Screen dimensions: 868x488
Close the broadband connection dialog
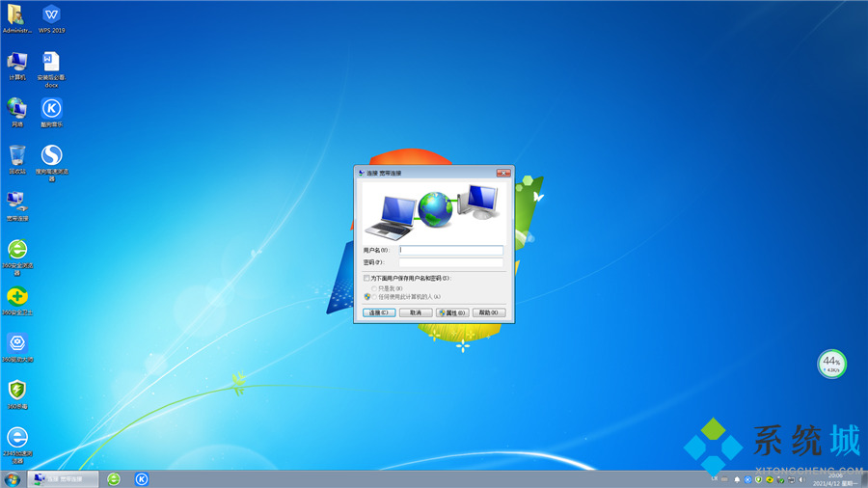click(503, 174)
